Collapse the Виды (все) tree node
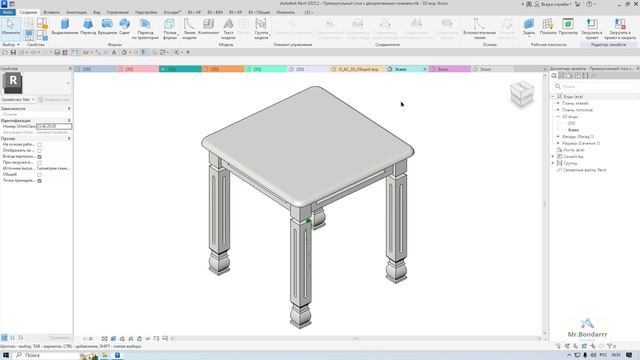The image size is (640, 360). 553,97
